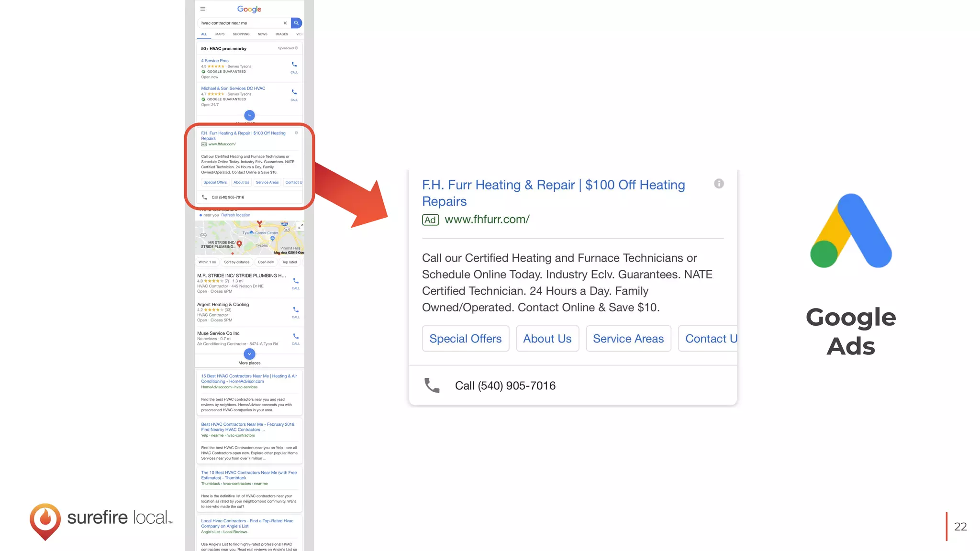Expand More places with blue chevron
The width and height of the screenshot is (980, 551).
(x=249, y=354)
